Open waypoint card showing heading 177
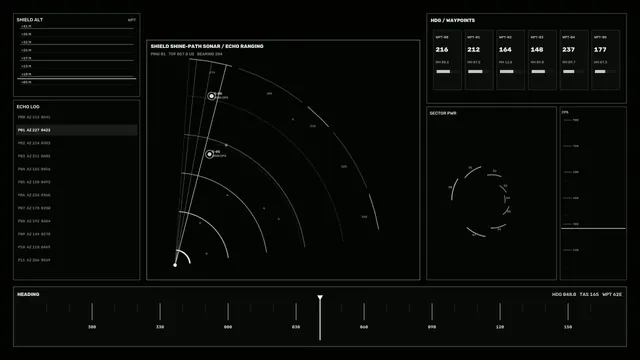This screenshot has height=360, width=640. pyautogui.click(x=606, y=60)
